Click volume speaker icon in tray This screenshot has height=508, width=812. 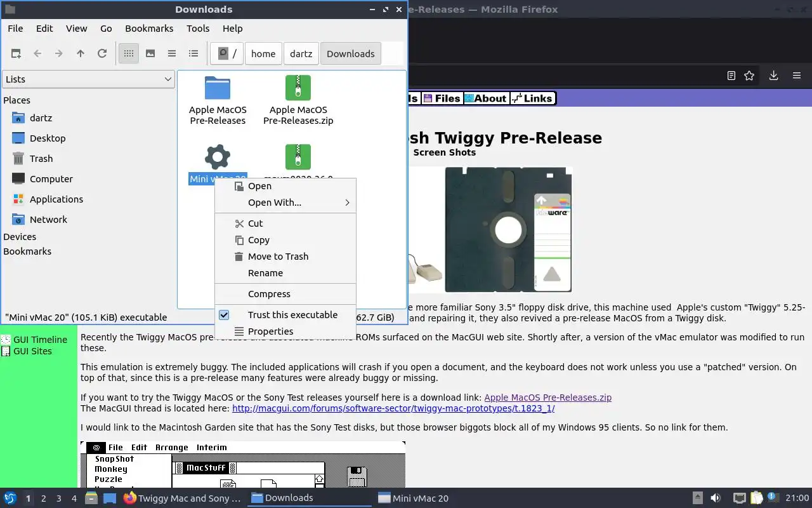point(715,498)
